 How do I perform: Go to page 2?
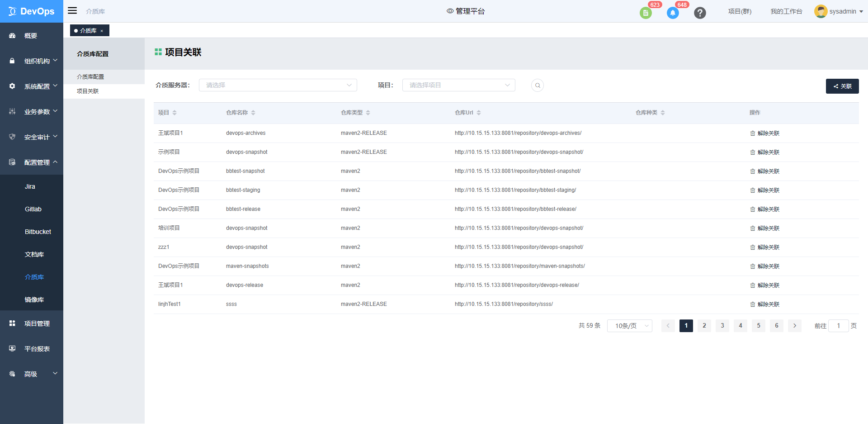704,326
